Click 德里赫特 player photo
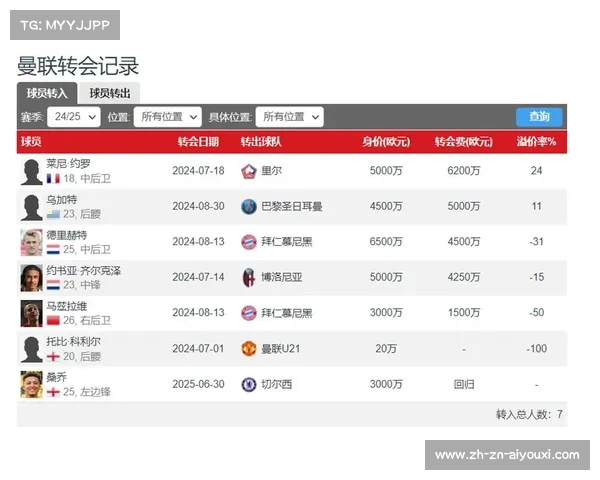The width and height of the screenshot is (600, 480). [31, 243]
